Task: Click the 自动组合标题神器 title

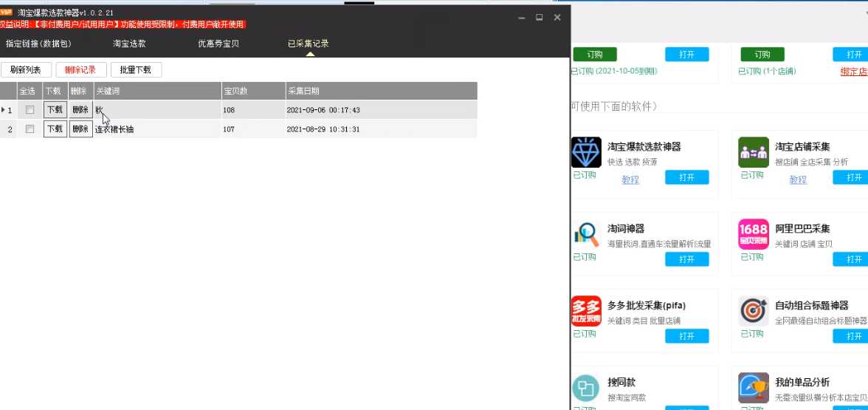Action: [812, 305]
